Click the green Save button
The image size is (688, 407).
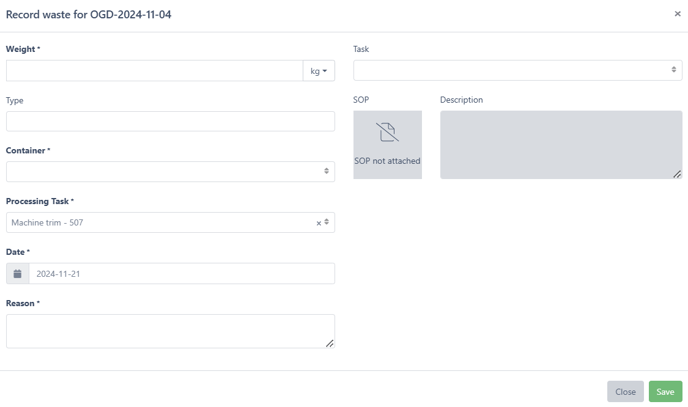pos(665,392)
